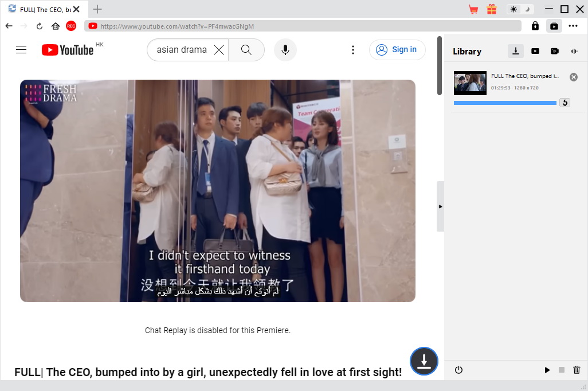Open the home page icon
Viewport: 588px width, 391px height.
tap(56, 26)
